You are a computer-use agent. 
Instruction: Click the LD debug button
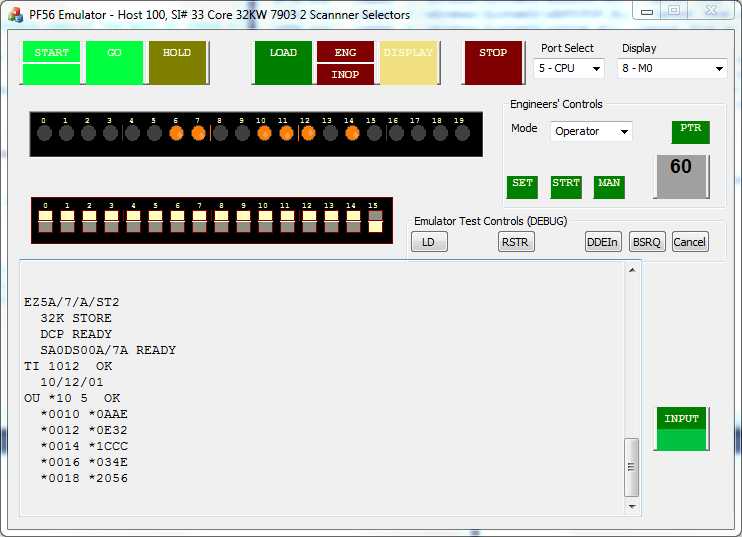tap(429, 242)
